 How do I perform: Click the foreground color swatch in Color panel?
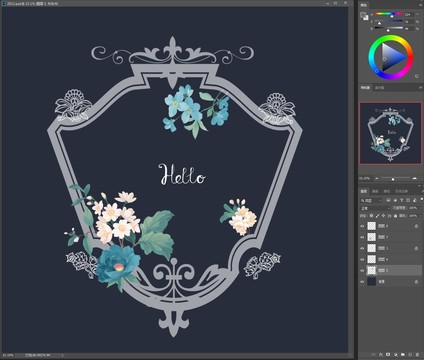[x=363, y=14]
